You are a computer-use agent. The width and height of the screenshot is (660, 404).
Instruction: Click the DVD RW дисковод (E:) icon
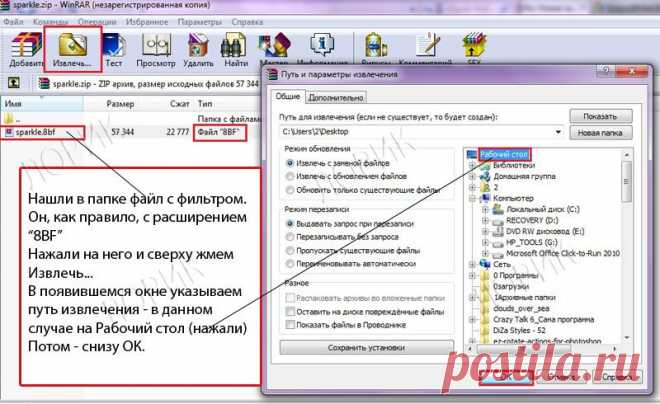click(x=498, y=231)
